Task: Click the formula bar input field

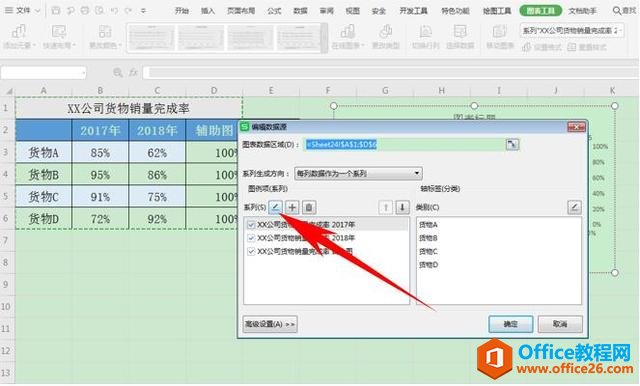Action: click(x=390, y=73)
